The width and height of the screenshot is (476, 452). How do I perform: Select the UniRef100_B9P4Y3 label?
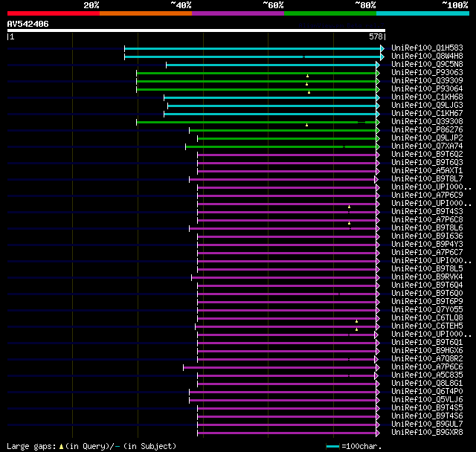click(427, 245)
